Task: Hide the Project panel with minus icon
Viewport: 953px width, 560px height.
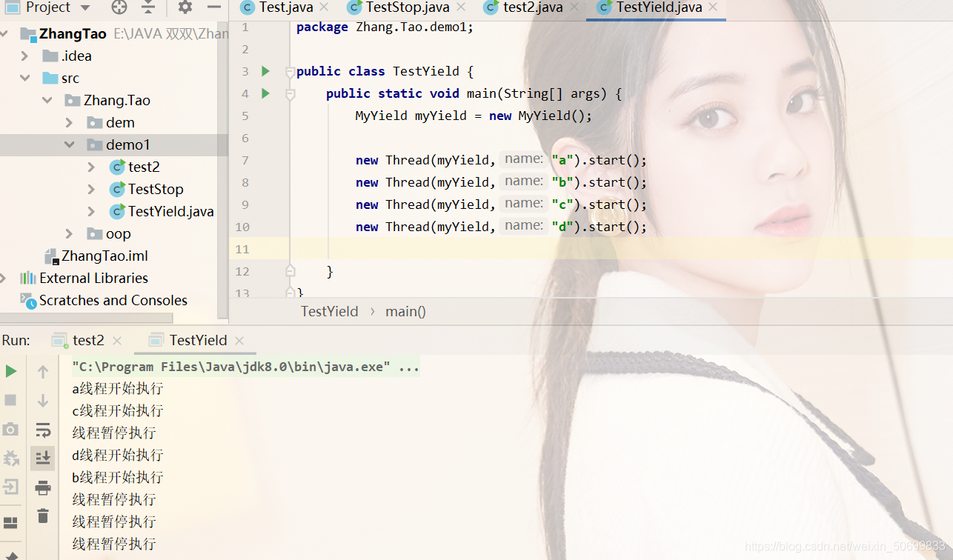Action: pyautogui.click(x=214, y=7)
